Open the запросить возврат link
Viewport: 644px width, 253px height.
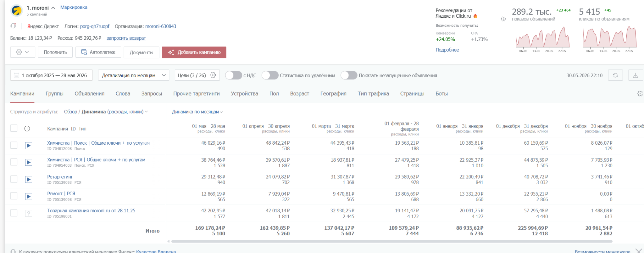[x=126, y=38]
